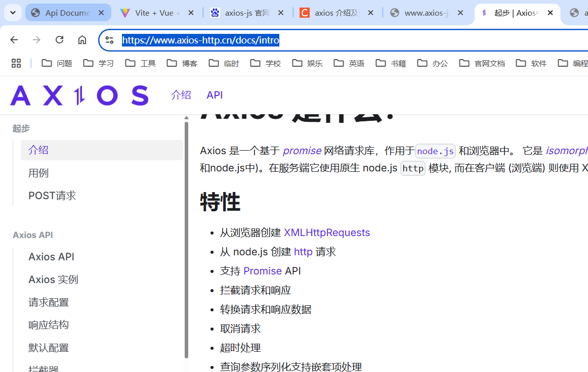Close the www.axios-js tab
This screenshot has width=588, height=372.
pyautogui.click(x=460, y=13)
